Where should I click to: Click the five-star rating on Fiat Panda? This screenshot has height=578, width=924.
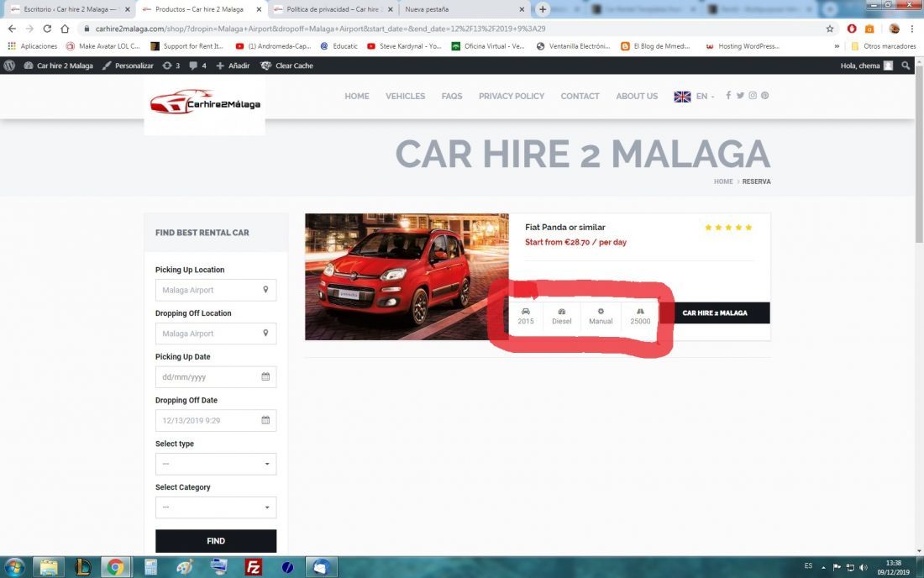coord(728,228)
